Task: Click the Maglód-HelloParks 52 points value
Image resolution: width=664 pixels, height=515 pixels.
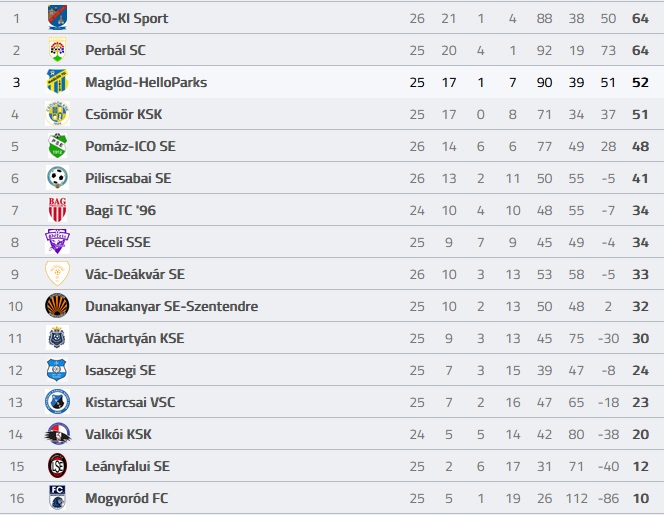Action: [640, 82]
